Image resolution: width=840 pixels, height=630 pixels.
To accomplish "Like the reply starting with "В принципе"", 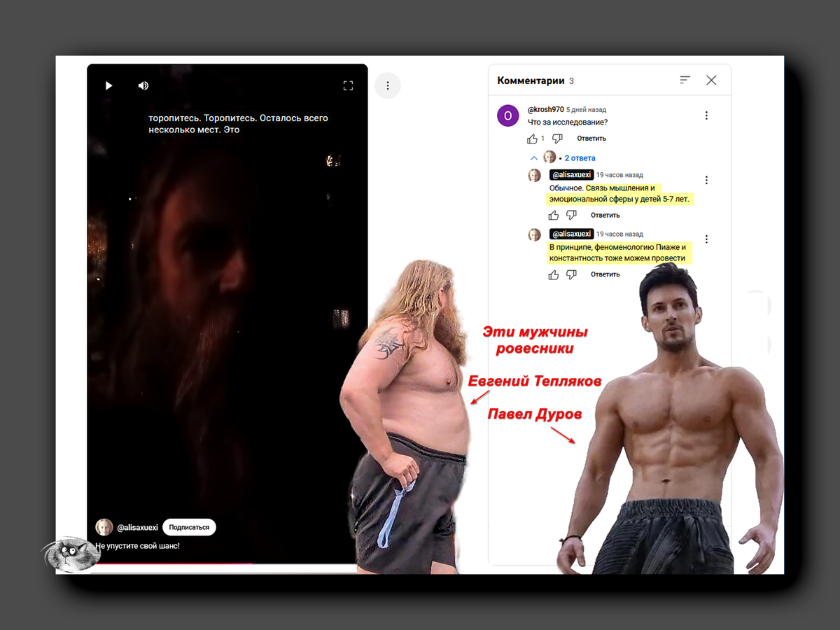I will tap(554, 274).
